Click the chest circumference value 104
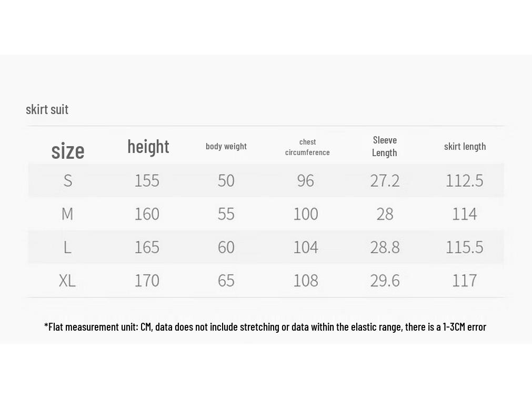The height and width of the screenshot is (399, 532). (x=306, y=247)
